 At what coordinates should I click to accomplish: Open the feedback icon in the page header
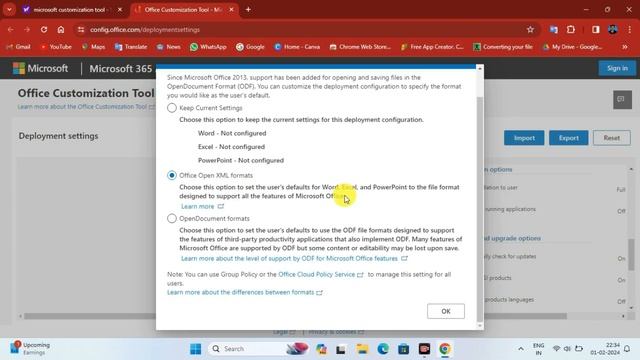[622, 100]
